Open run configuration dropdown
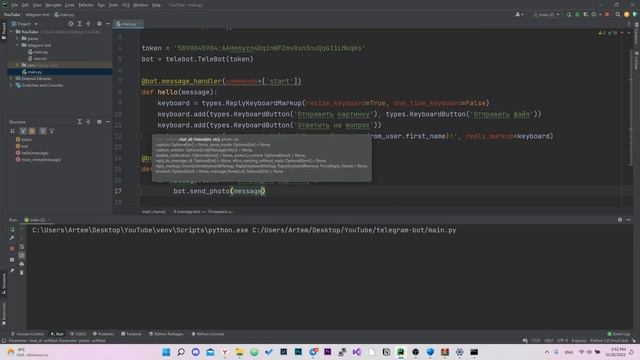 (x=547, y=14)
